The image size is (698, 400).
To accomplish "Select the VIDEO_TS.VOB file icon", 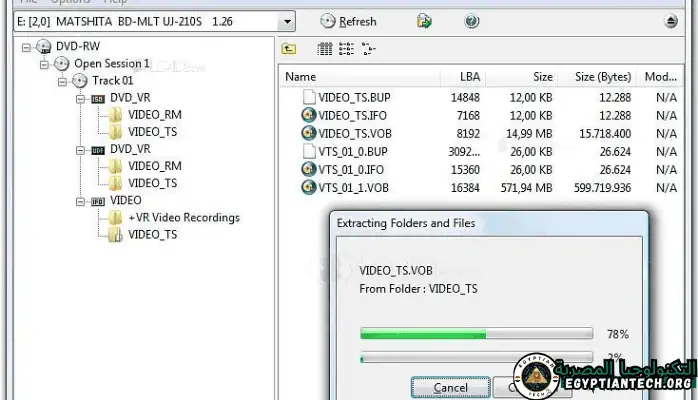I will coord(309,133).
